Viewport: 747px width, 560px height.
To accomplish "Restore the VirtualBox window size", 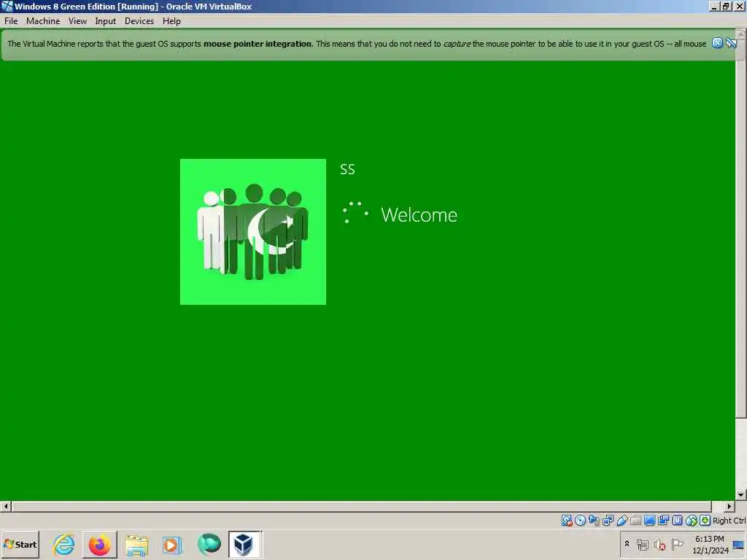I will pyautogui.click(x=726, y=6).
